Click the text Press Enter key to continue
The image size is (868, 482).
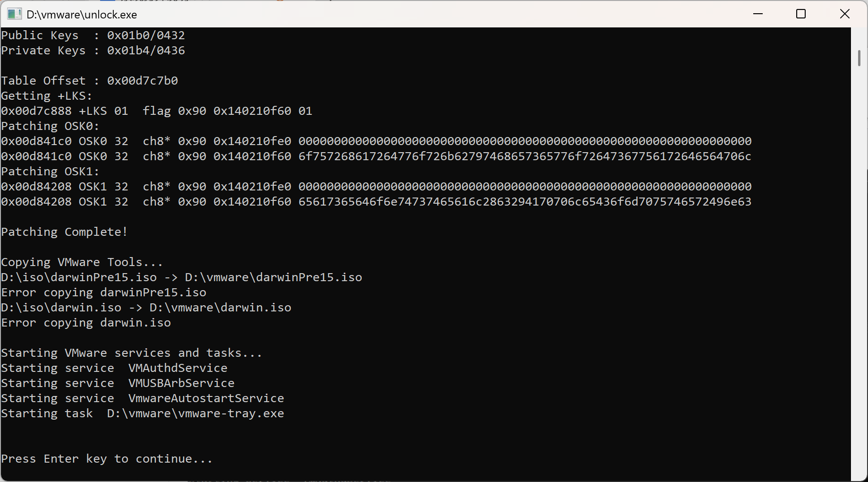[106, 458]
